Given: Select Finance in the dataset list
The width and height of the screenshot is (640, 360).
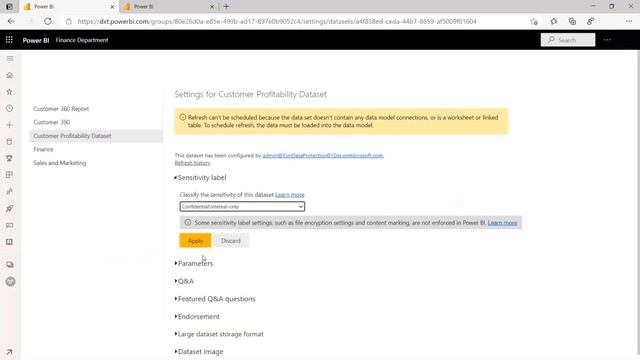Looking at the screenshot, I should [44, 149].
